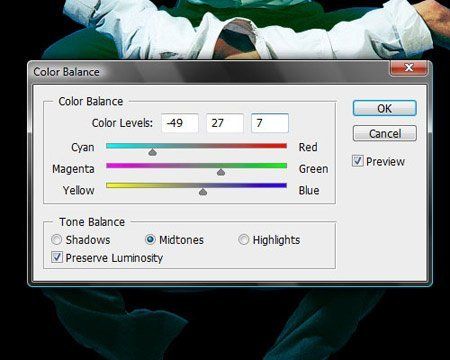
Task: Click the Cyan-Red slider handle
Action: (152, 152)
